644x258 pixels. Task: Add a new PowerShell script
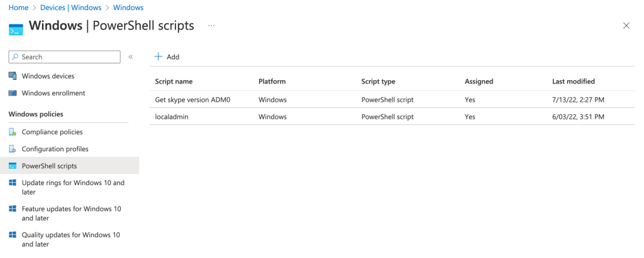tap(167, 57)
